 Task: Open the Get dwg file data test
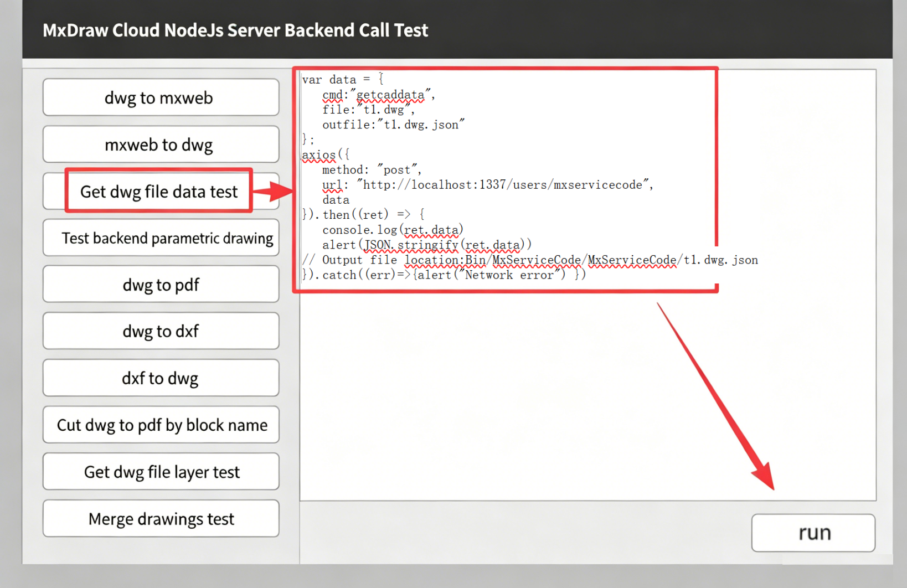click(x=161, y=192)
